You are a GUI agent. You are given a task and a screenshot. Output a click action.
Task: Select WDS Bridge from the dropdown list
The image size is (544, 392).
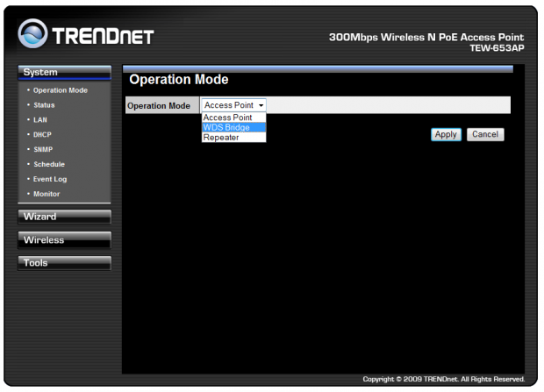coord(234,128)
